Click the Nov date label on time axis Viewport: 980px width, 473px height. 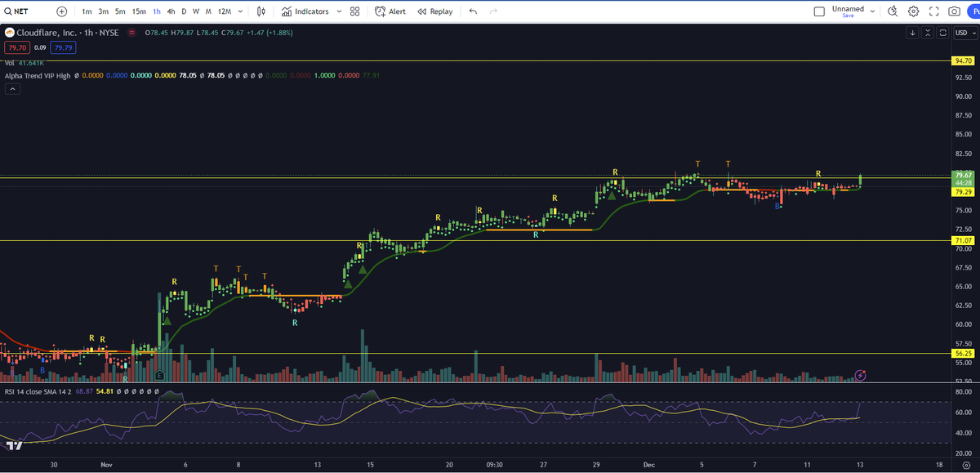click(106, 464)
